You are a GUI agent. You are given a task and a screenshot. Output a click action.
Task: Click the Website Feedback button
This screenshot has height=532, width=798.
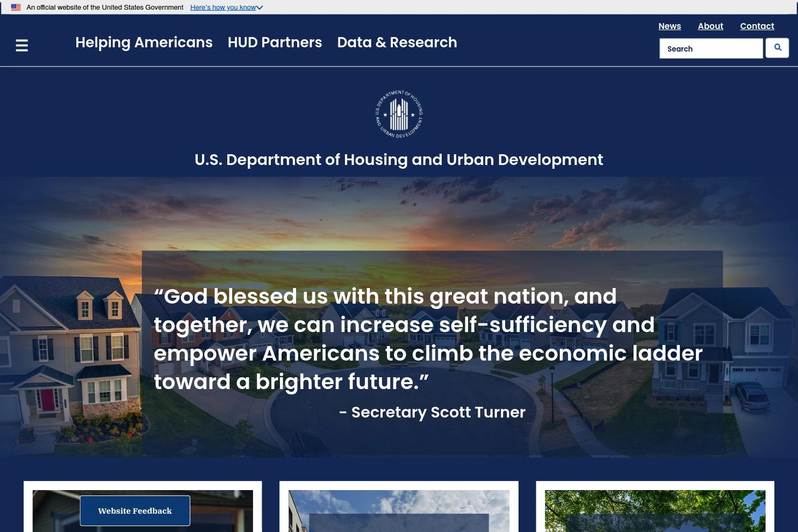[135, 511]
